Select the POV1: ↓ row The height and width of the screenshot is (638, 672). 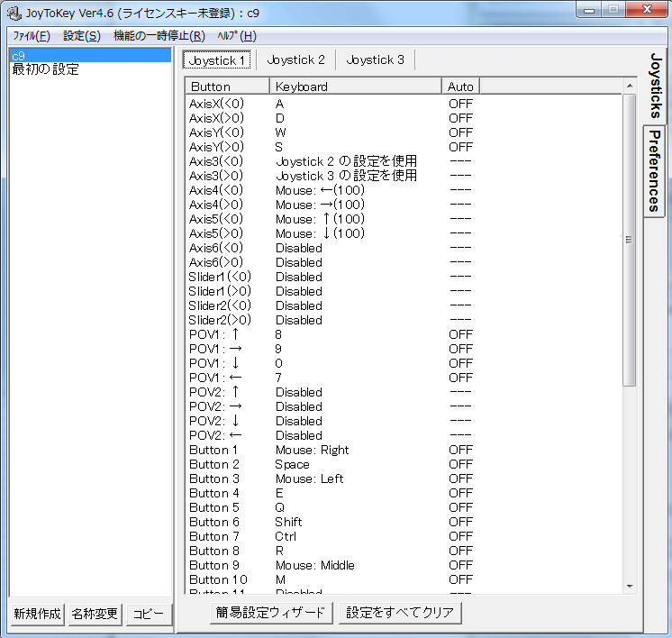404,363
